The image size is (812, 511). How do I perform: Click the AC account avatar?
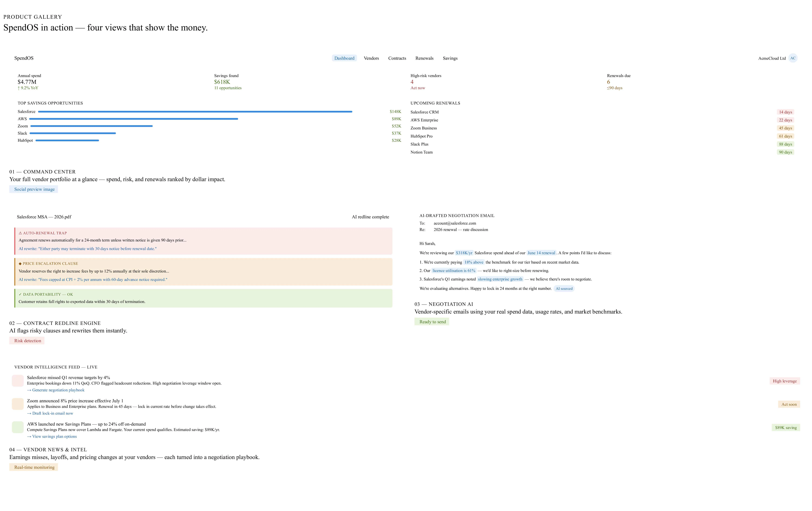[x=793, y=58]
